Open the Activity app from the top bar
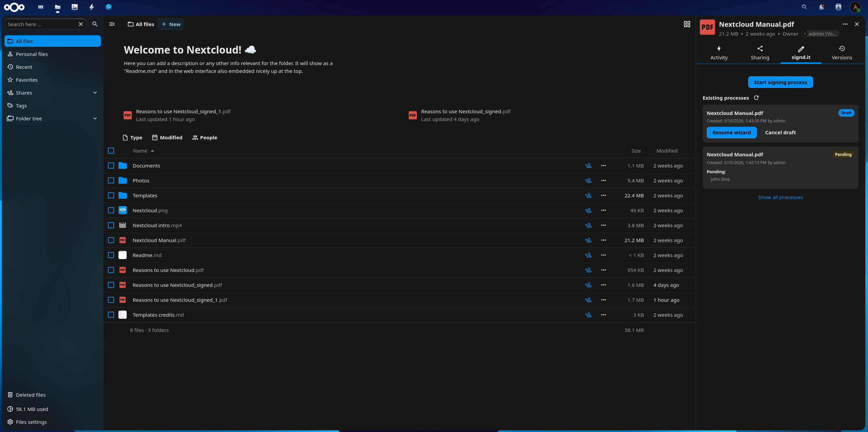The height and width of the screenshot is (432, 868). point(91,7)
